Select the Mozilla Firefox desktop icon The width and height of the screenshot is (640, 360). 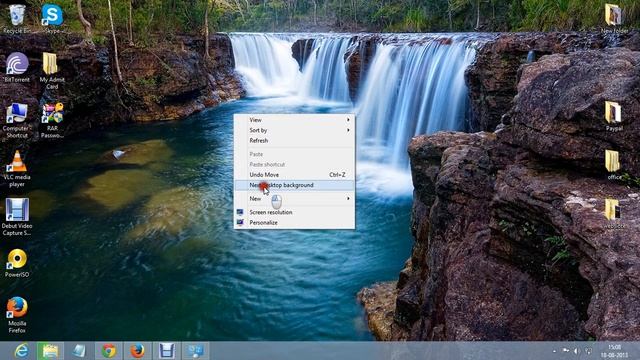[x=17, y=315]
